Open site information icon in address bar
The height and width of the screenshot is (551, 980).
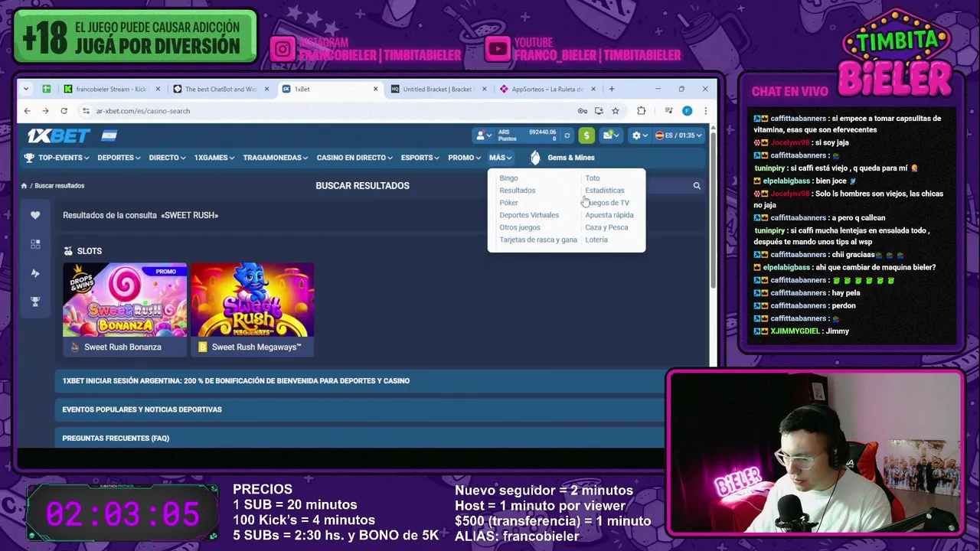coord(86,111)
